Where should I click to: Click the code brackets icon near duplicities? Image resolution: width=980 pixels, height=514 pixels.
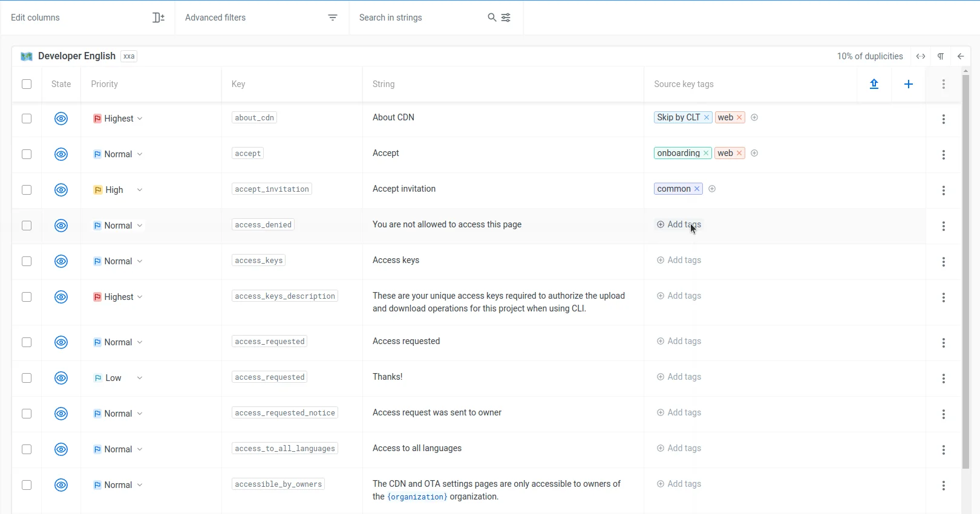coord(920,56)
